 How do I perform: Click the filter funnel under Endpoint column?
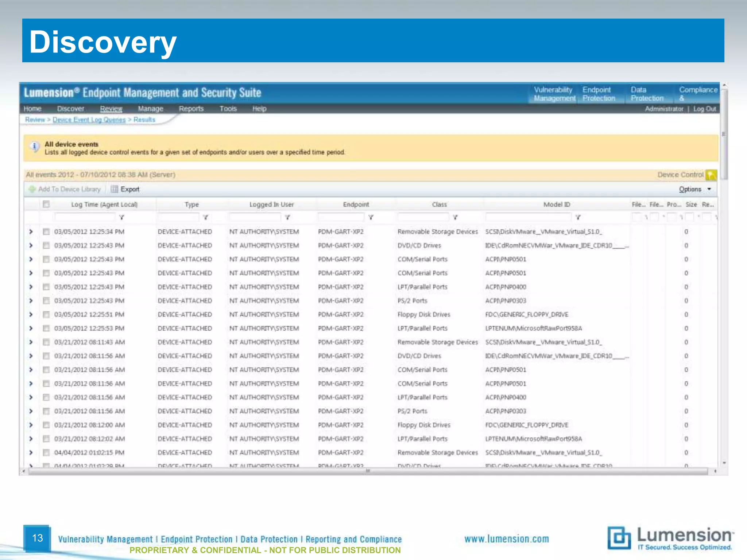[x=371, y=217]
